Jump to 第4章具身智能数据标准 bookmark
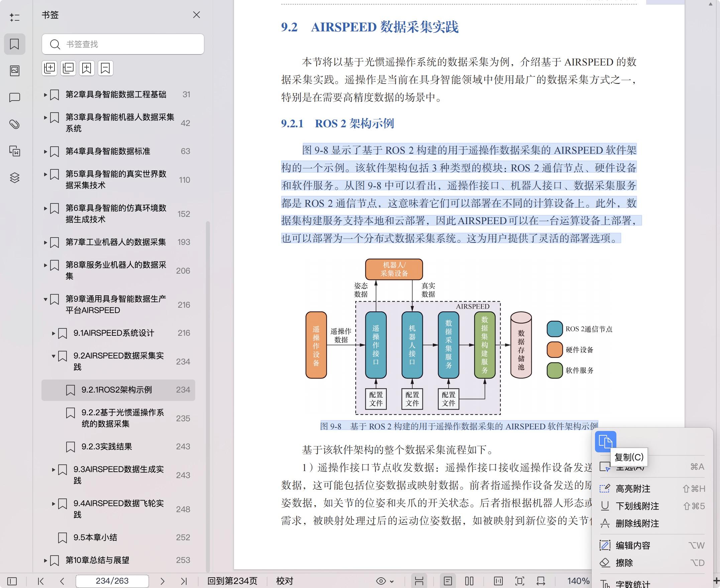The image size is (720, 588). [x=118, y=151]
